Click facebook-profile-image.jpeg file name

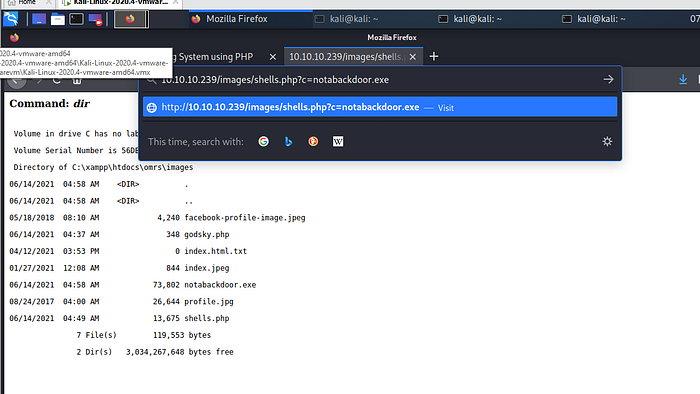coord(245,218)
